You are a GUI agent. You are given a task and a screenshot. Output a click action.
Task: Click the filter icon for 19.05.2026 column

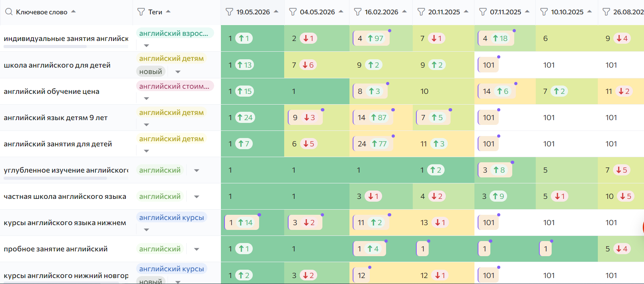[x=229, y=12]
